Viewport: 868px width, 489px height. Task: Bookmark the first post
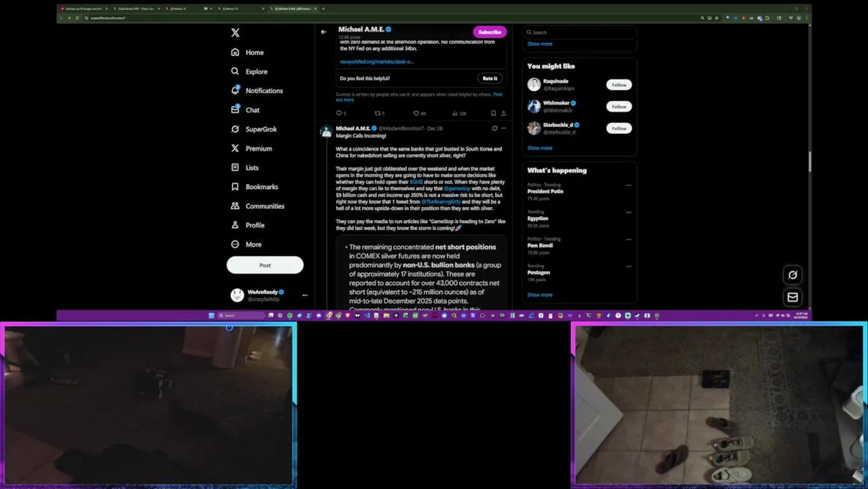tap(494, 113)
